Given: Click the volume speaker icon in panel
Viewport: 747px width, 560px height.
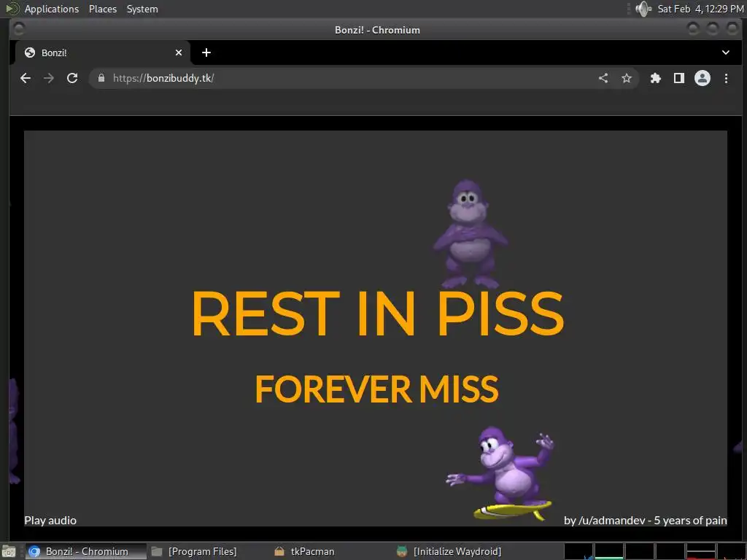Looking at the screenshot, I should point(643,9).
